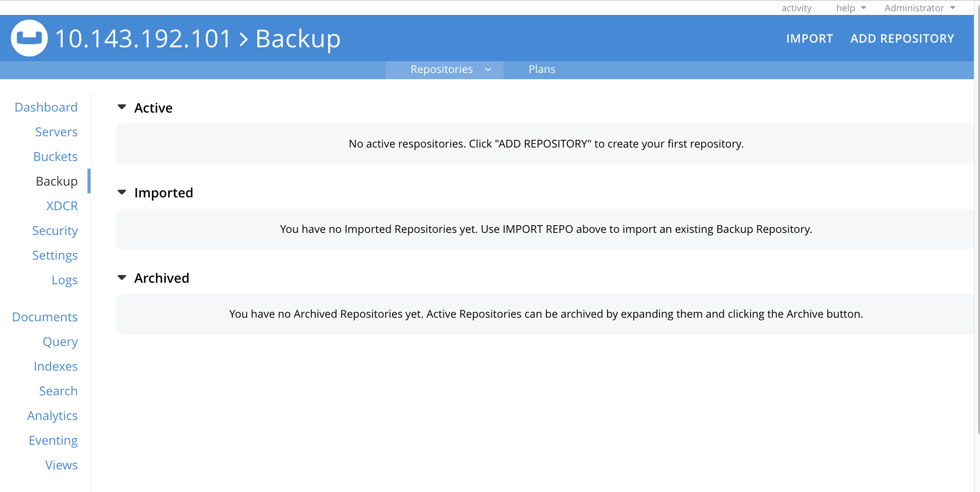
Task: Collapse the Active repositories section
Action: pos(122,107)
